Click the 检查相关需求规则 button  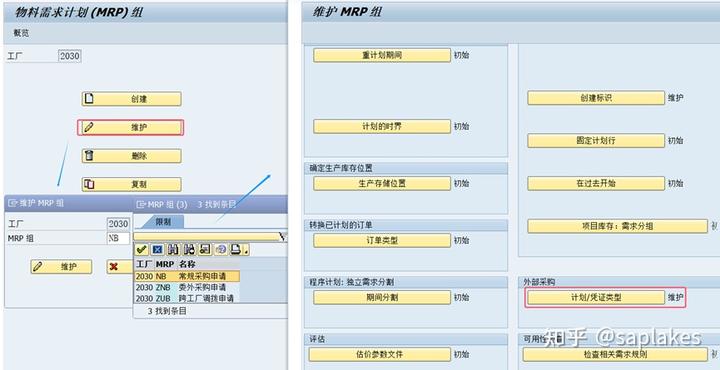click(615, 354)
